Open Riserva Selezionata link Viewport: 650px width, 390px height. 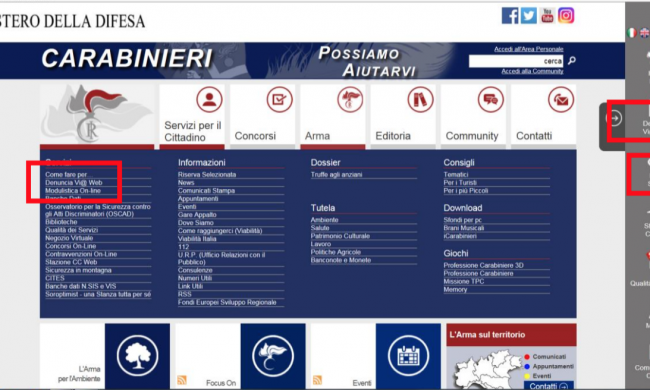(207, 174)
